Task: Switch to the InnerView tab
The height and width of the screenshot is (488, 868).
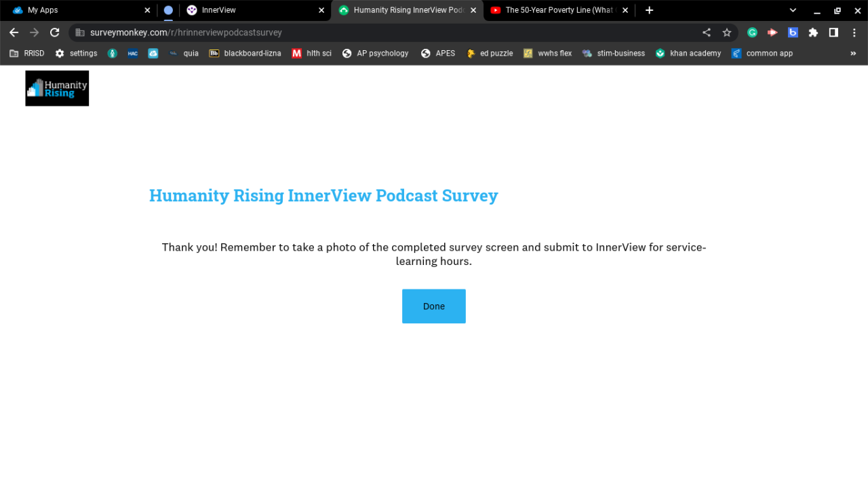Action: (255, 10)
